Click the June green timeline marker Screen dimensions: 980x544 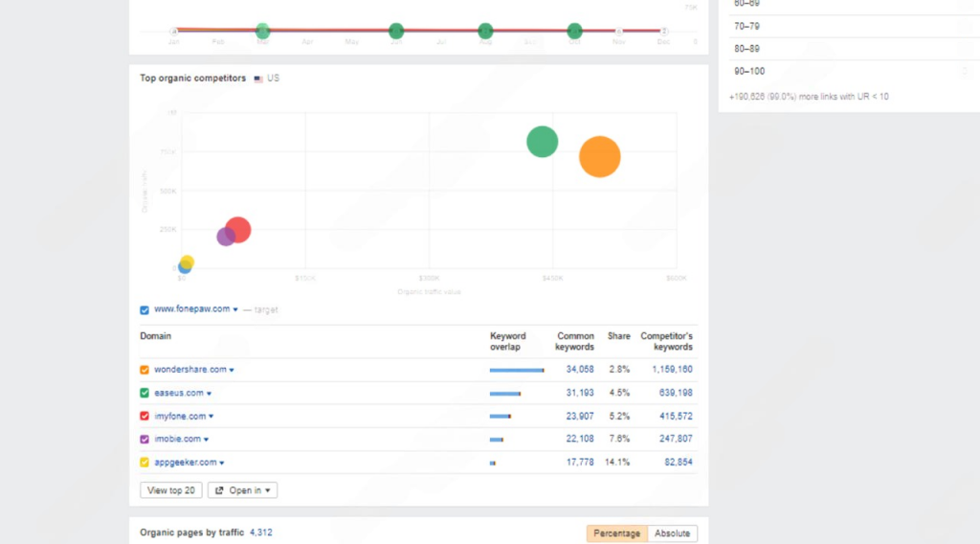(395, 30)
